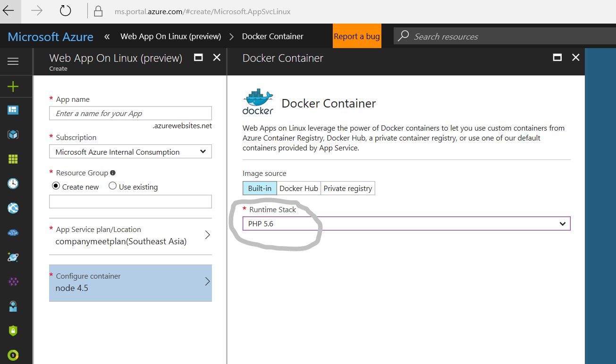Open the clock Recent icon
The height and width of the screenshot is (364, 616).
tap(13, 183)
